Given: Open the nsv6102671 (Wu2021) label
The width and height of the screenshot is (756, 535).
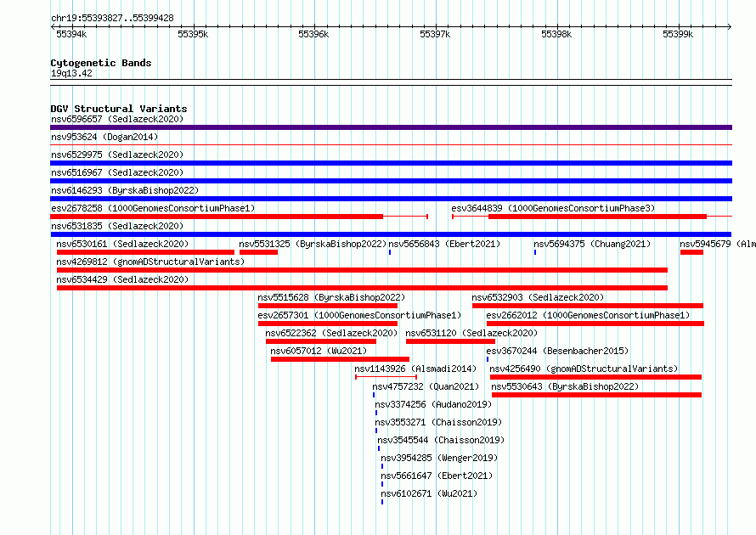Looking at the screenshot, I should pos(429,493).
